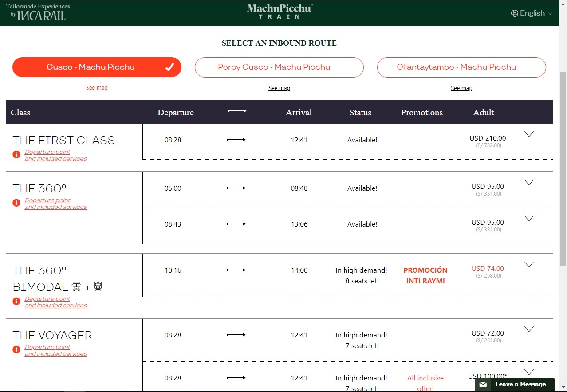
Task: Click info icon for The Voyager
Action: (x=16, y=349)
